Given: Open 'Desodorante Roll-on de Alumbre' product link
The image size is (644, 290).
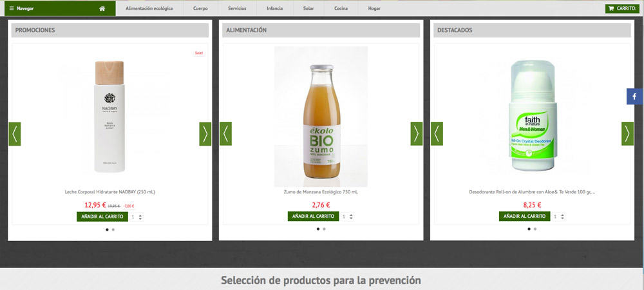Looking at the screenshot, I should 533,192.
